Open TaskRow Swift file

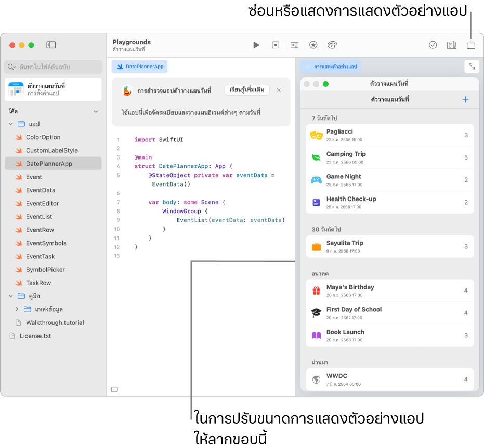(53, 283)
